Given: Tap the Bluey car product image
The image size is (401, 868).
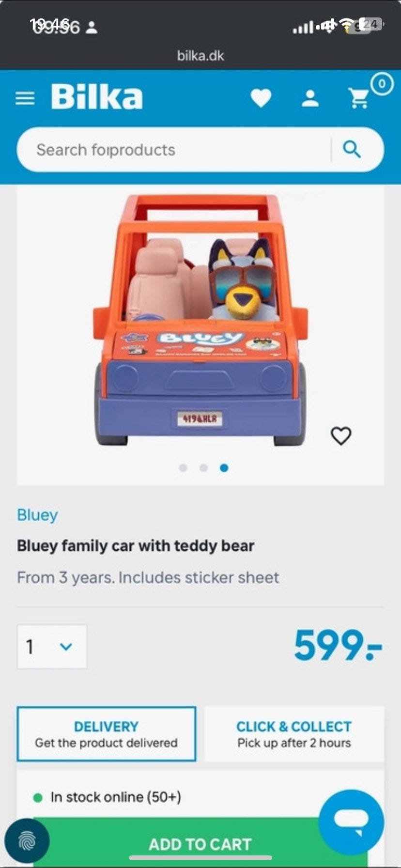Looking at the screenshot, I should click(200, 320).
